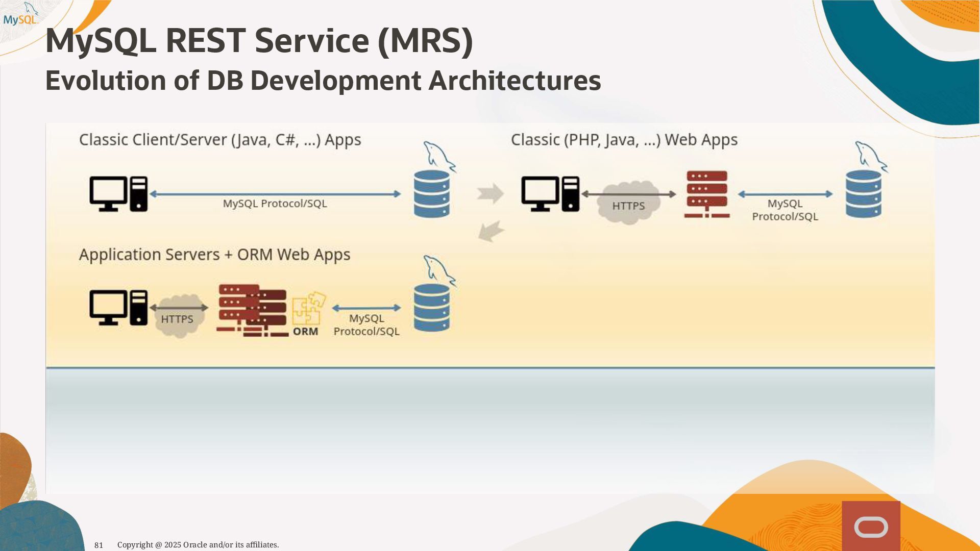980x551 pixels.
Task: Click the database icon beside MySQL Protocol/SQL arrow
Action: [432, 194]
